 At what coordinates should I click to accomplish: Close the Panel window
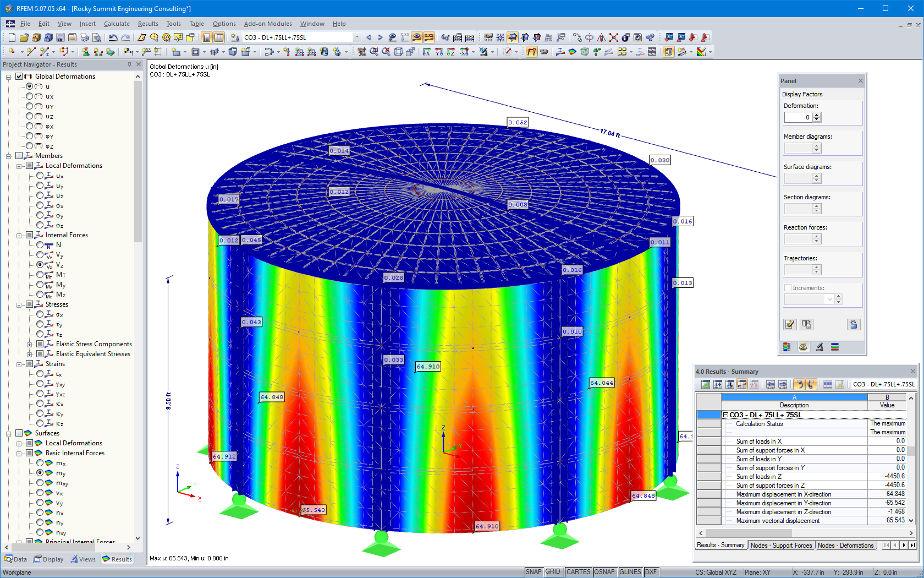point(861,81)
